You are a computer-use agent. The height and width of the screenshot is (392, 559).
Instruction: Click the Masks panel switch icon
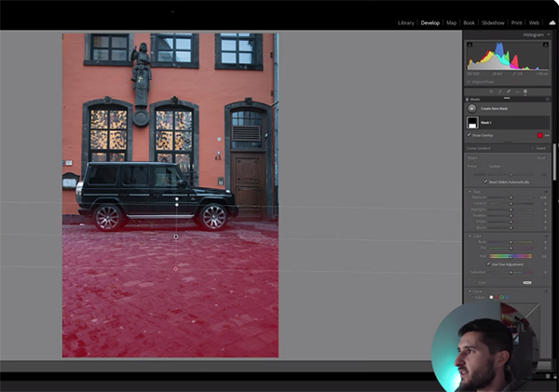(x=467, y=100)
